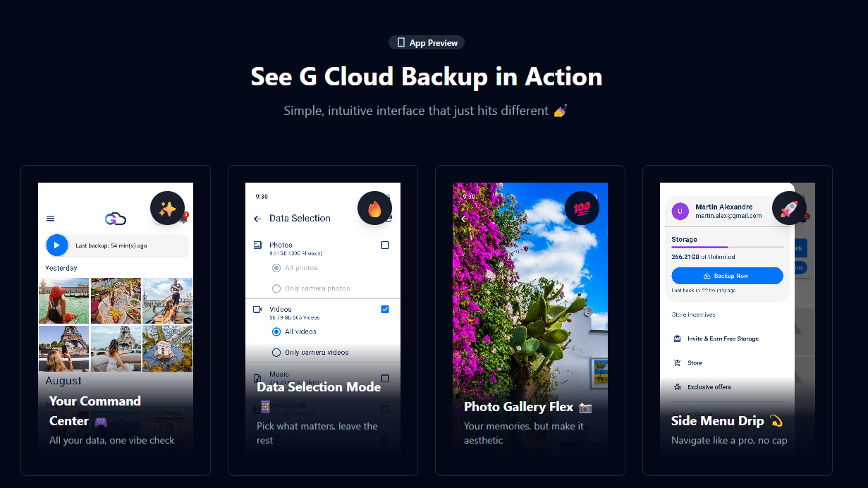Image resolution: width=868 pixels, height=488 pixels.
Task: Click the App Preview pill label
Action: tap(427, 42)
